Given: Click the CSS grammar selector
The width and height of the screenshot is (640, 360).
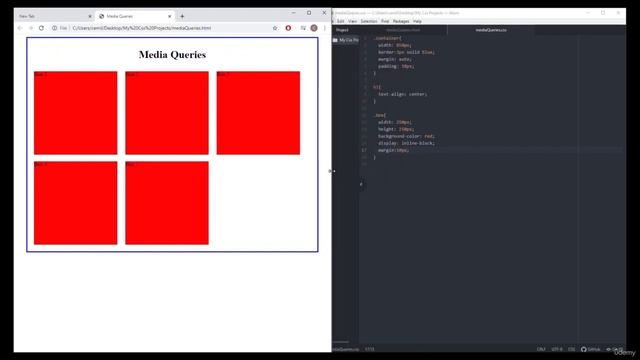Looking at the screenshot, I should [x=571, y=349].
